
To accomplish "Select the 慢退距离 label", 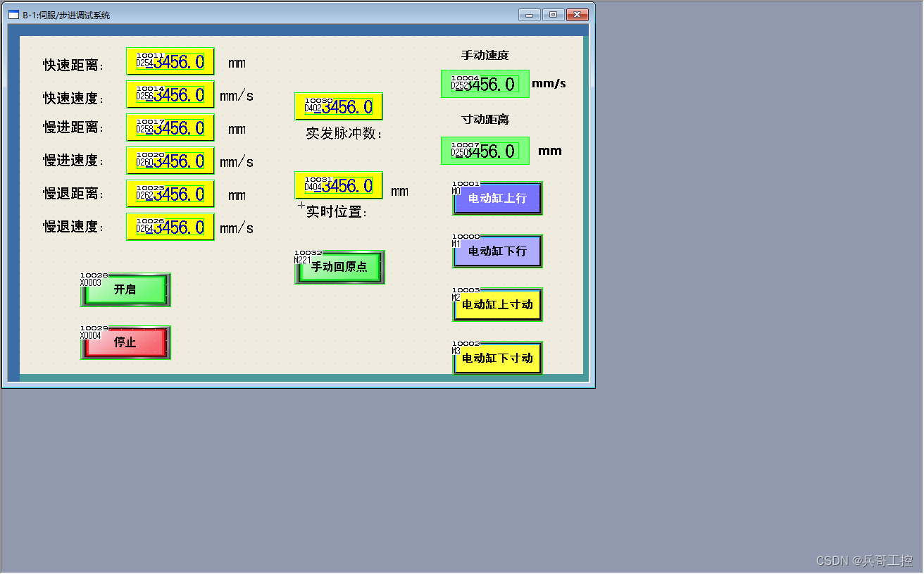I will (x=73, y=194).
